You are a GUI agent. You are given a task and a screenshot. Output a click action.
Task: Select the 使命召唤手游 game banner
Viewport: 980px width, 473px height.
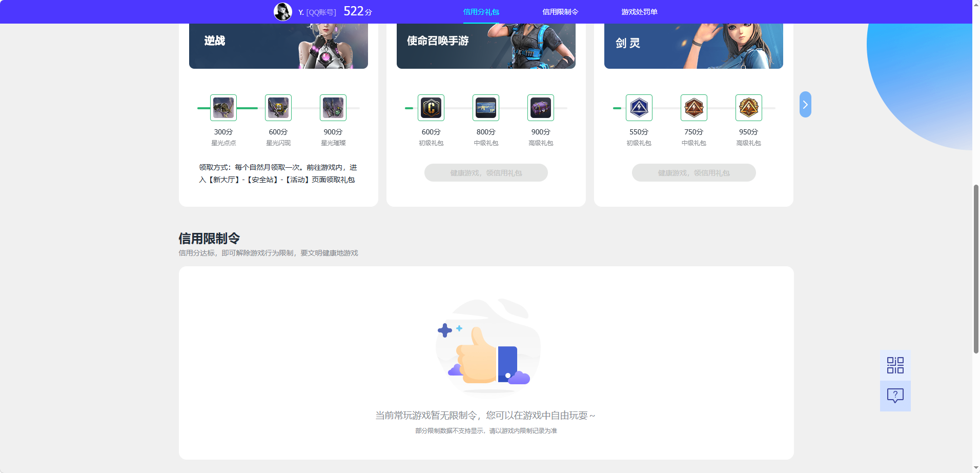coord(486,46)
